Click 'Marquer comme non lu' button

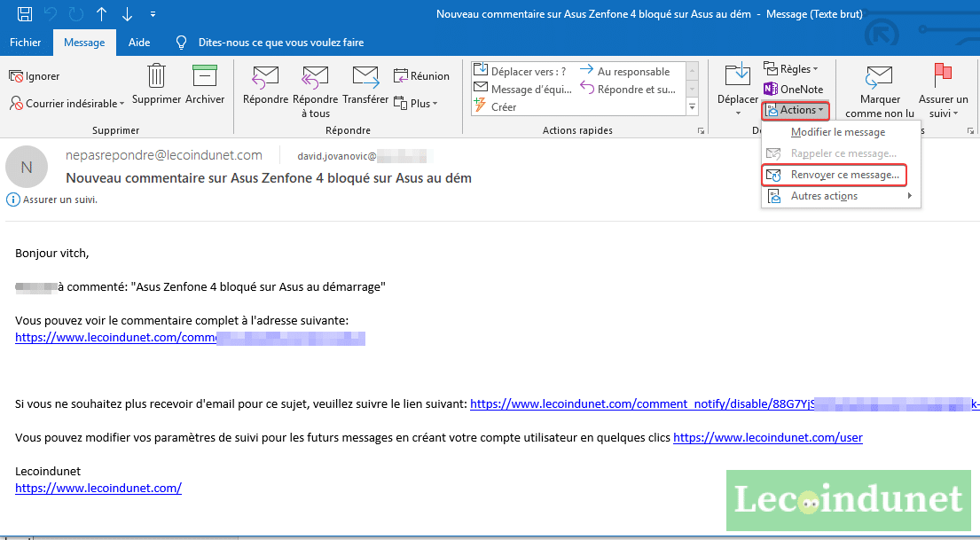click(x=880, y=90)
